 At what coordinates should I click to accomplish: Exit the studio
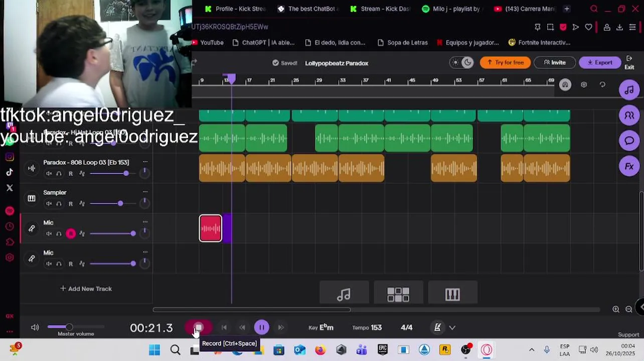[629, 62]
